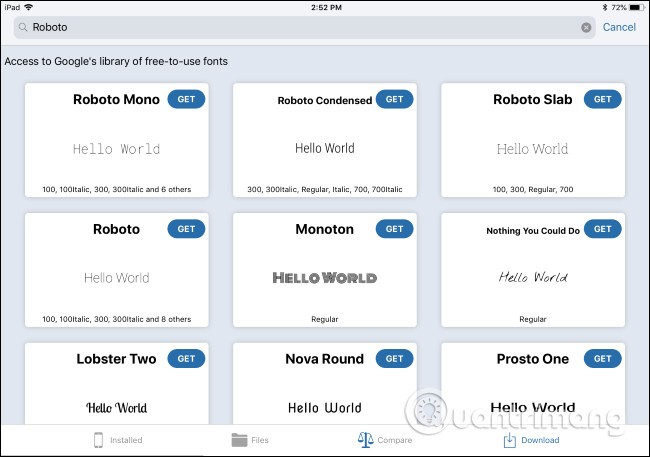Open the Compare tab
Screen dimensions: 650x457
tap(385, 440)
